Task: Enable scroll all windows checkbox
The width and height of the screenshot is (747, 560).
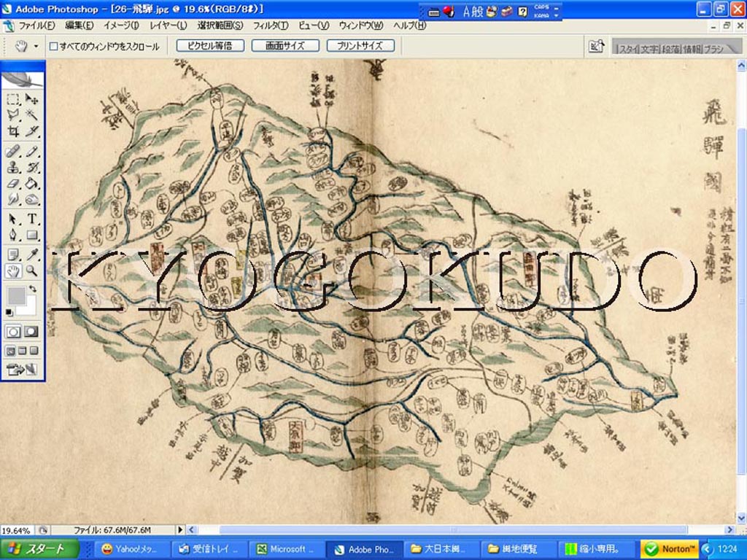Action: [54, 46]
